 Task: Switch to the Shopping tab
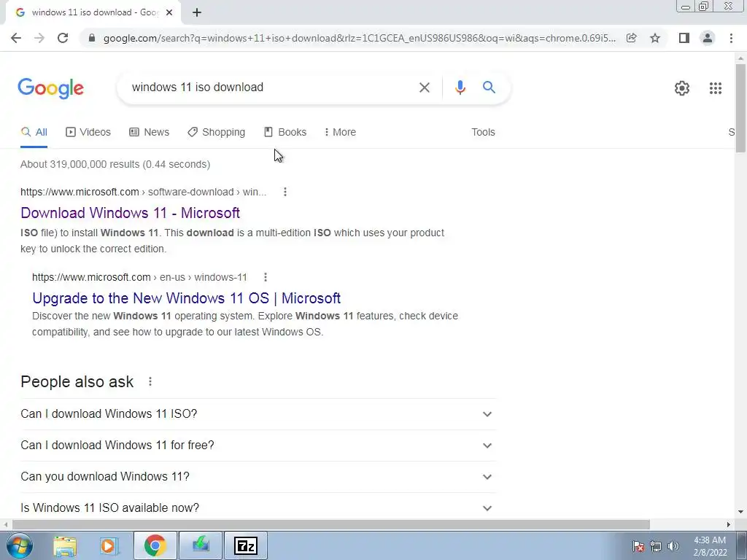216,133
